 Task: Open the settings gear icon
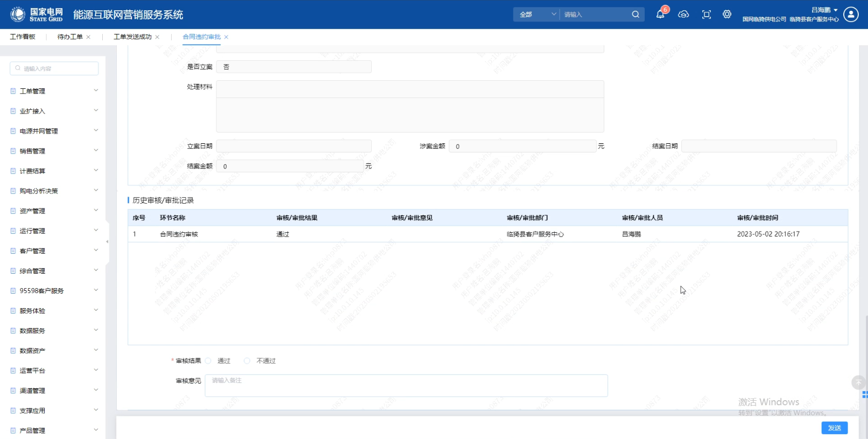pyautogui.click(x=727, y=15)
